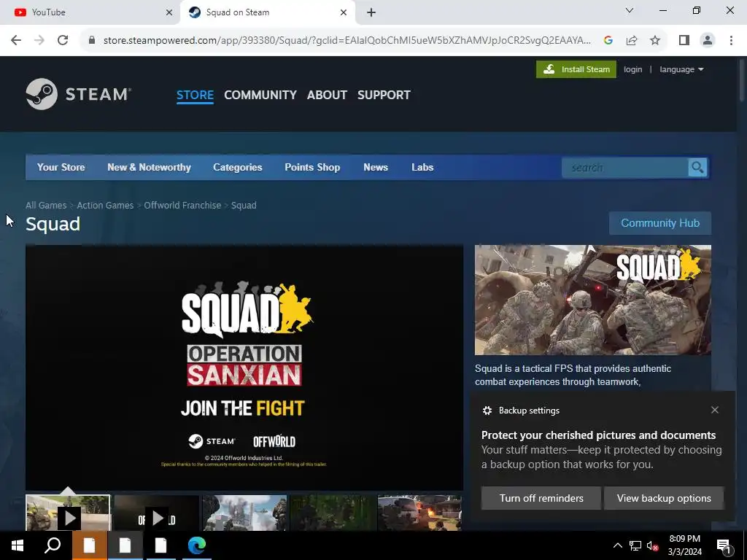Click Turn off reminders button

[x=541, y=498]
